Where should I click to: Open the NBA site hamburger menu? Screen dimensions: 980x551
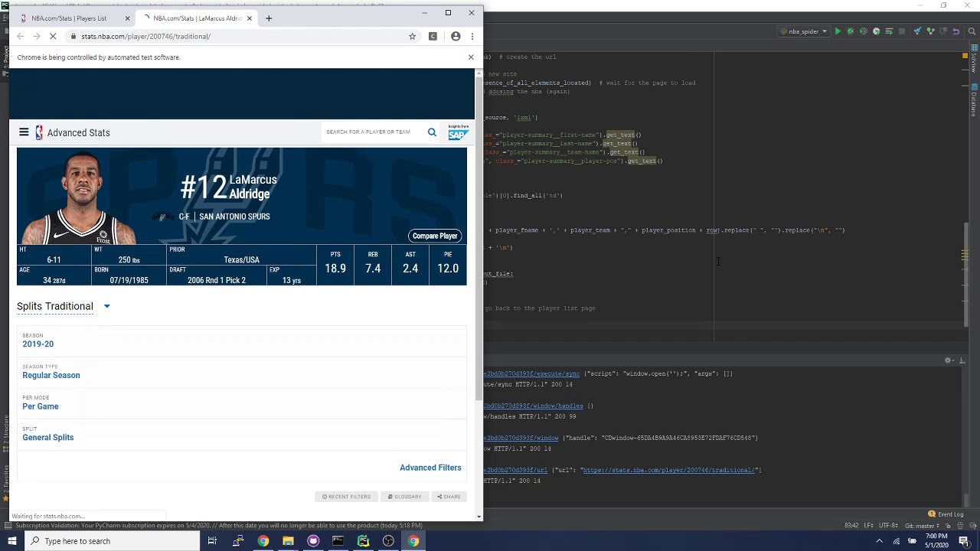[24, 132]
